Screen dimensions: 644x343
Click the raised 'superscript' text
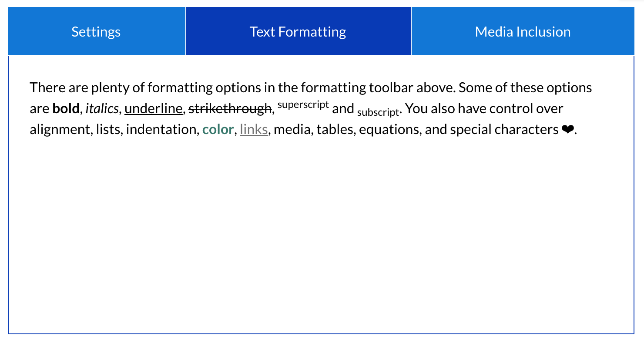click(303, 105)
